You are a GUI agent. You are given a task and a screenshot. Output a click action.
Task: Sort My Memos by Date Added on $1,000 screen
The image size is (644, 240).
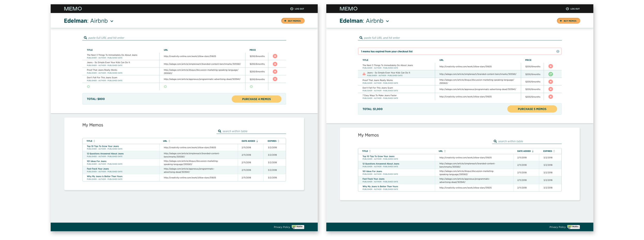[533, 151]
